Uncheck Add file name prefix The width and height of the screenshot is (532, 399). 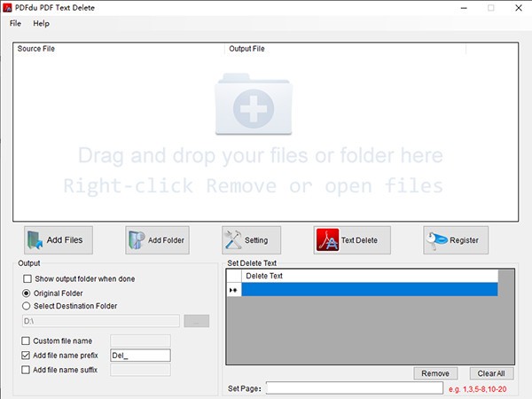coord(26,356)
